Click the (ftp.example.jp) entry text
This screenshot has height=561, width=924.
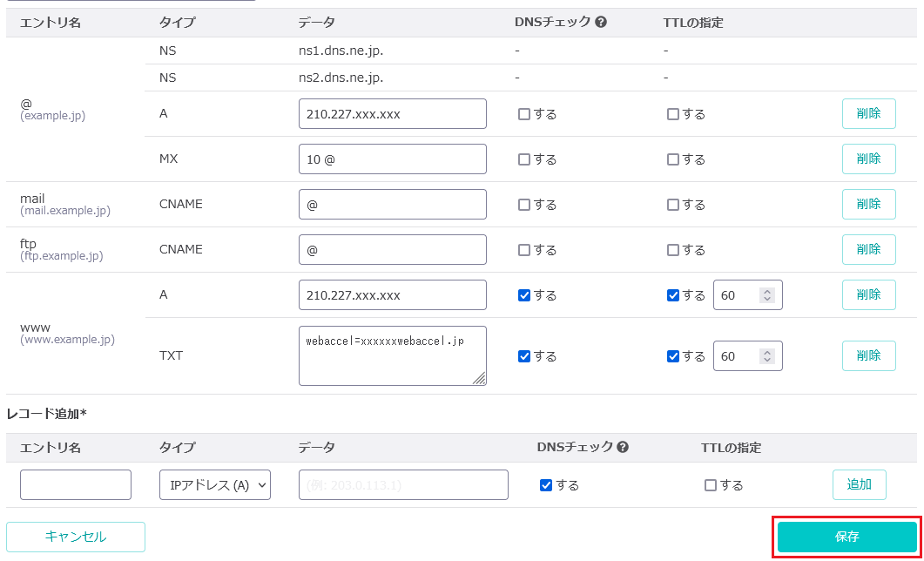click(x=61, y=256)
